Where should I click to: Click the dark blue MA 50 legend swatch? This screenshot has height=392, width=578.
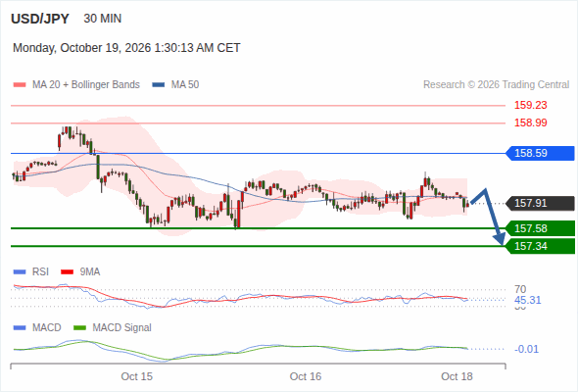tap(158, 85)
